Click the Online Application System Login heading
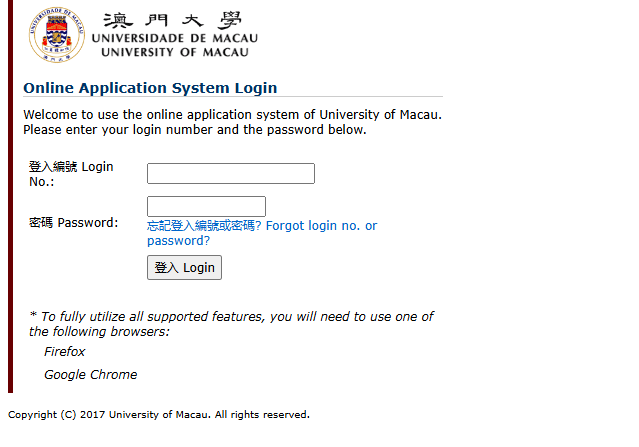Viewport: 639px width, 447px height. pos(150,88)
